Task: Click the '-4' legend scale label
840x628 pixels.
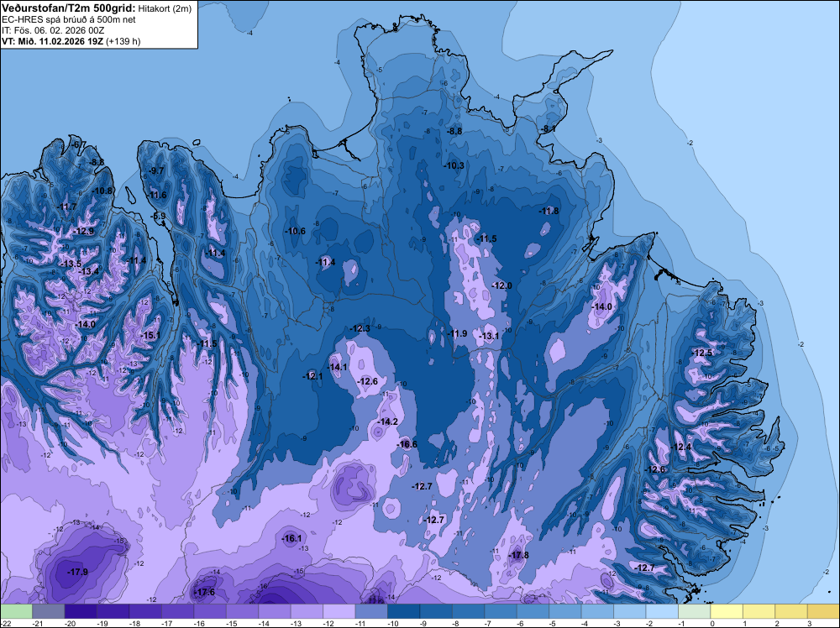Action: click(586, 624)
